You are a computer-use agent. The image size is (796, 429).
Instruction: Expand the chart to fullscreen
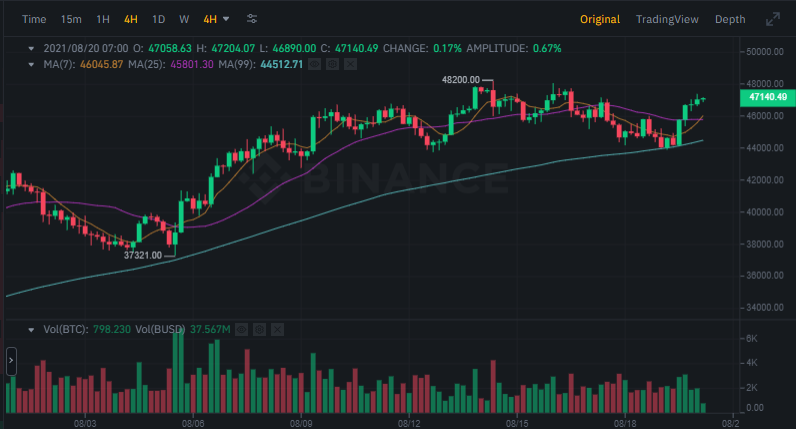(772, 19)
